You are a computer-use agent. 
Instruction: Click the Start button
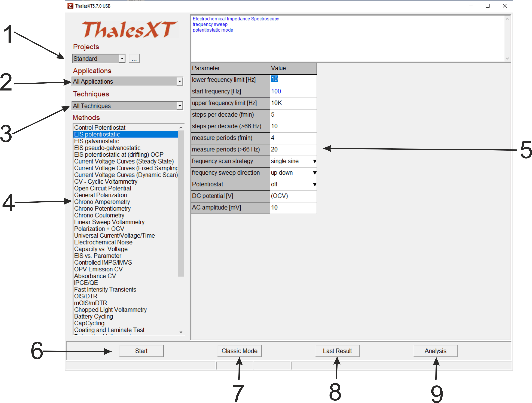point(141,351)
